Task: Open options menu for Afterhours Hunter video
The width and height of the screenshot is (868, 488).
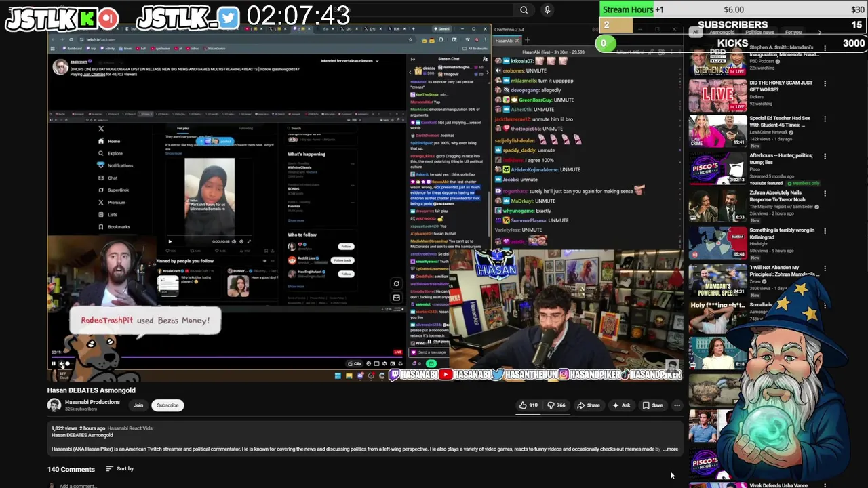Action: [825, 156]
